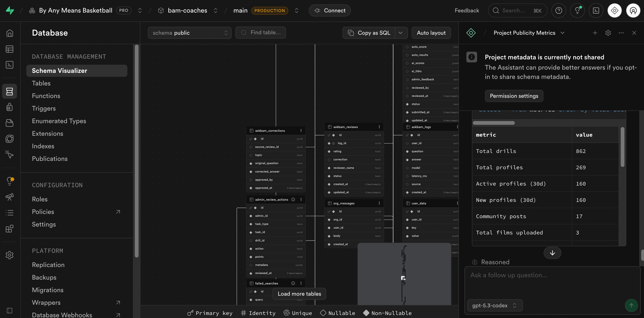Viewport: 644px width, 318px height.
Task: Open gpt-5.3-codex model selector
Action: pyautogui.click(x=495, y=305)
